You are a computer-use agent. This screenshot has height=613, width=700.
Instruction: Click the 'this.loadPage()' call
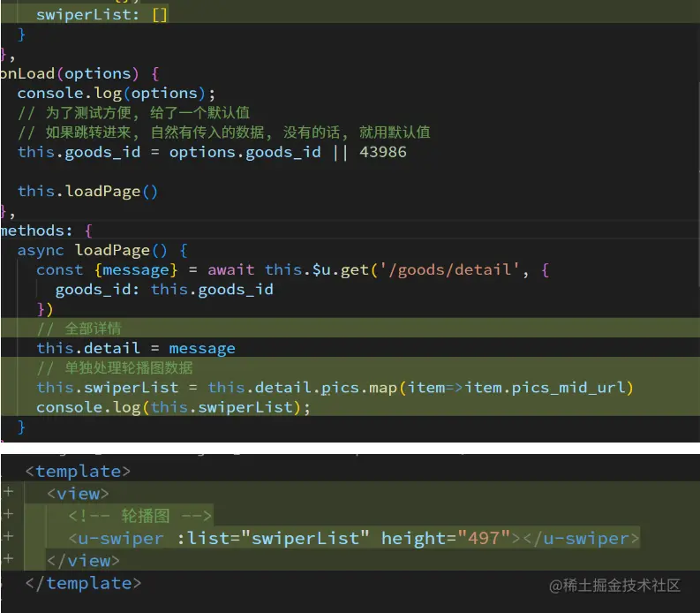tap(87, 191)
